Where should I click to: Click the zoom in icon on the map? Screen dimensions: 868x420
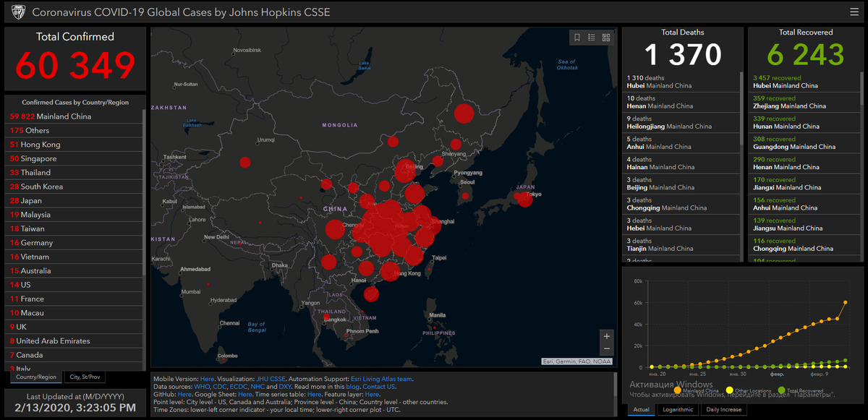click(606, 335)
